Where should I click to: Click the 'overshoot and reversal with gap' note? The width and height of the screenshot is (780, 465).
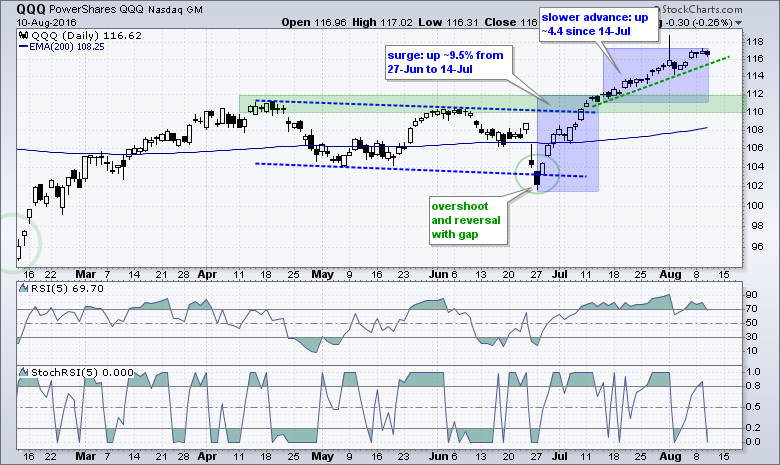point(466,220)
